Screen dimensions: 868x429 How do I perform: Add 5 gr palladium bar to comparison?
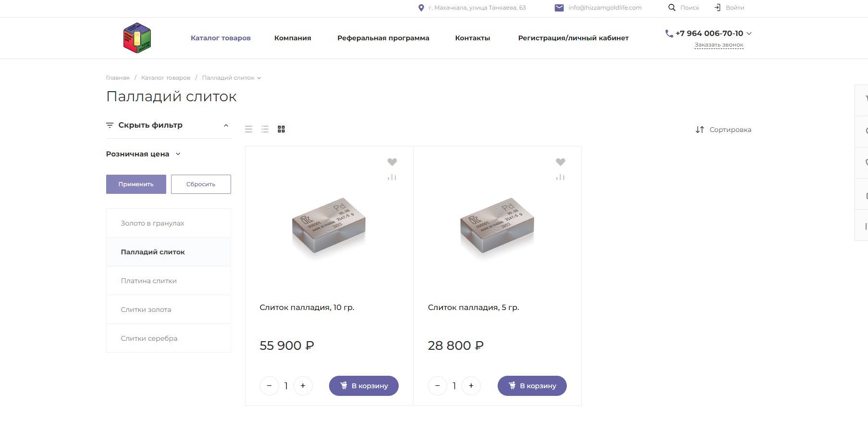[x=560, y=178]
